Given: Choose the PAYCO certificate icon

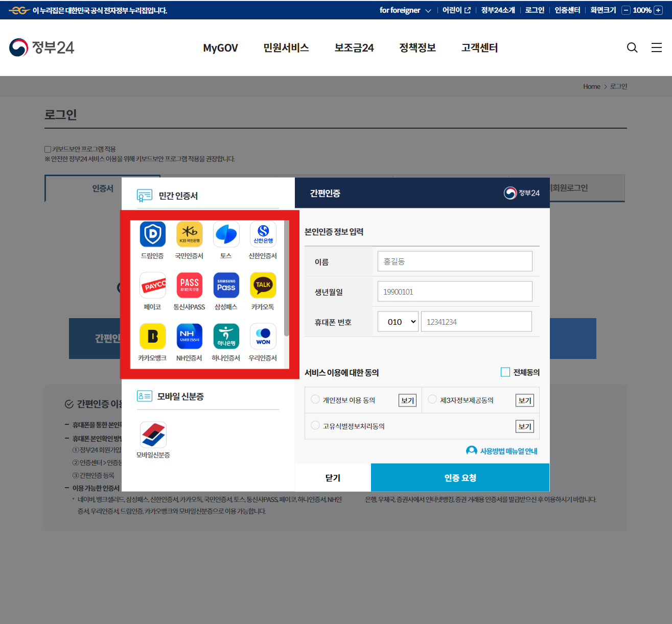Looking at the screenshot, I should (152, 285).
